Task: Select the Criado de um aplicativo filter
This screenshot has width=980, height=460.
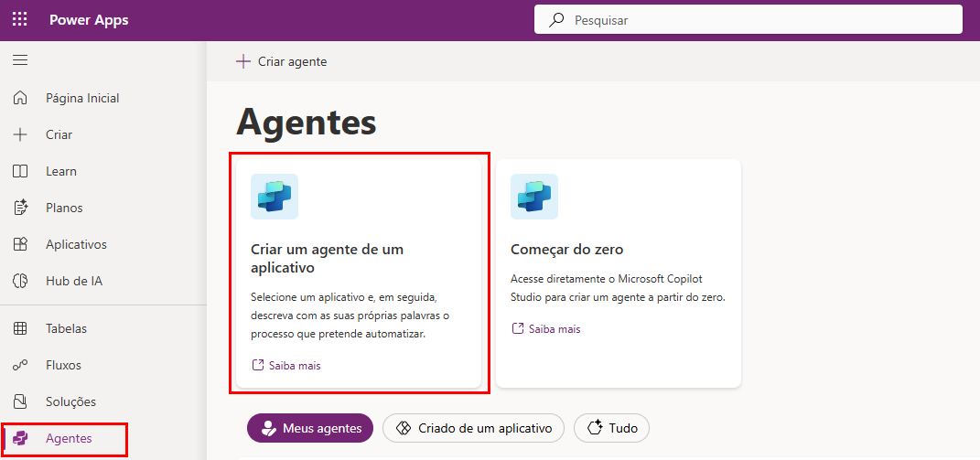Action: coord(473,428)
